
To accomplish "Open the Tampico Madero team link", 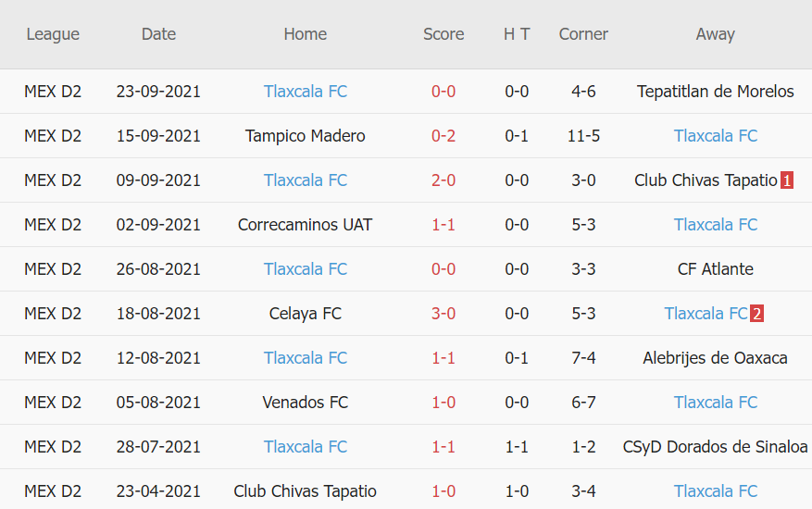I will pyautogui.click(x=306, y=136).
